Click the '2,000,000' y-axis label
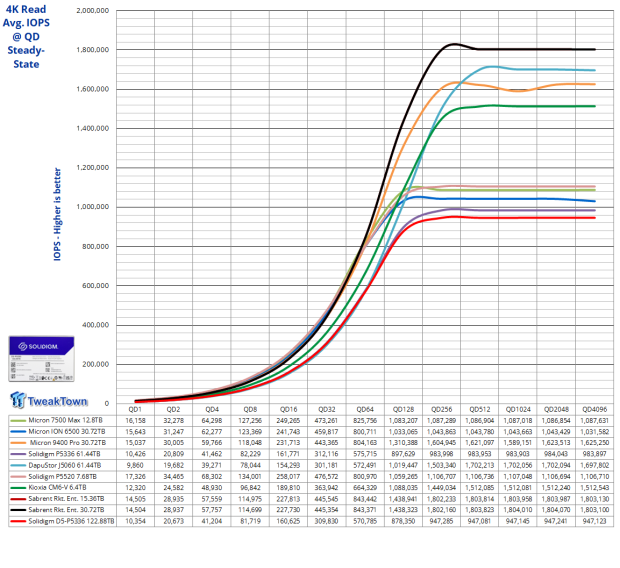Viewport: 620px width, 568px height. (93, 11)
